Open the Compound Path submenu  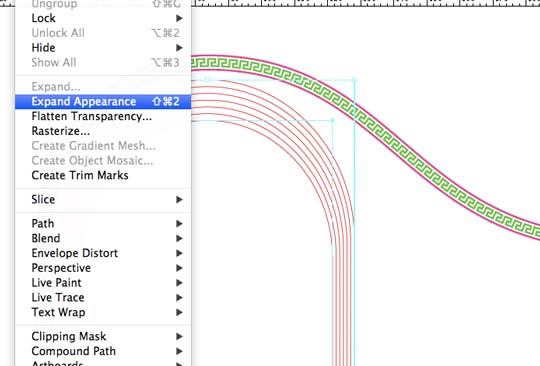(103, 352)
